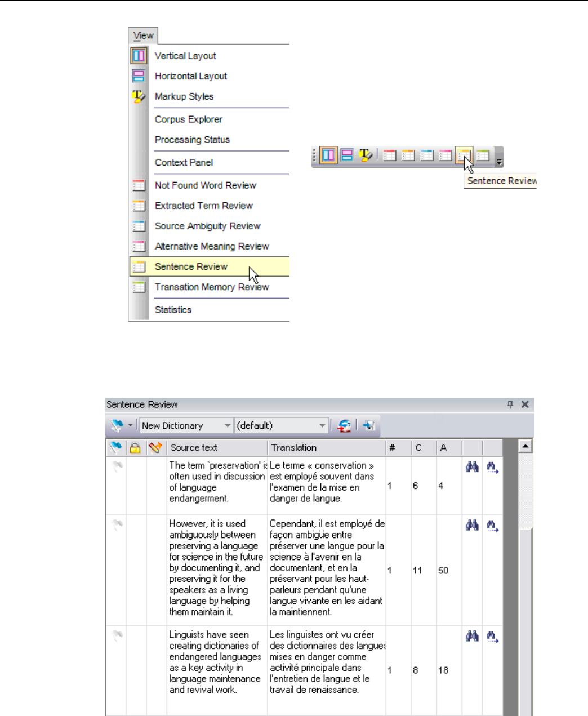Click the pencil edit column header
This screenshot has height=716, width=588.
pyautogui.click(x=155, y=448)
